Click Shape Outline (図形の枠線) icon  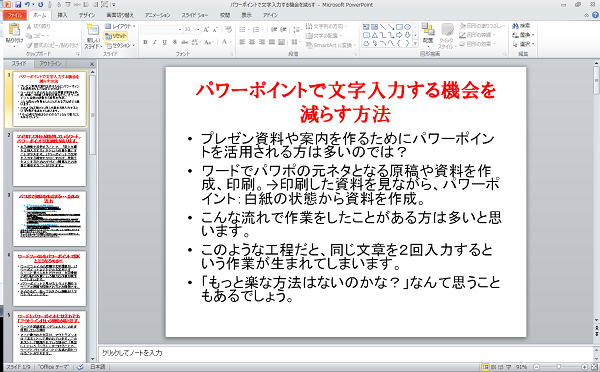(x=463, y=35)
